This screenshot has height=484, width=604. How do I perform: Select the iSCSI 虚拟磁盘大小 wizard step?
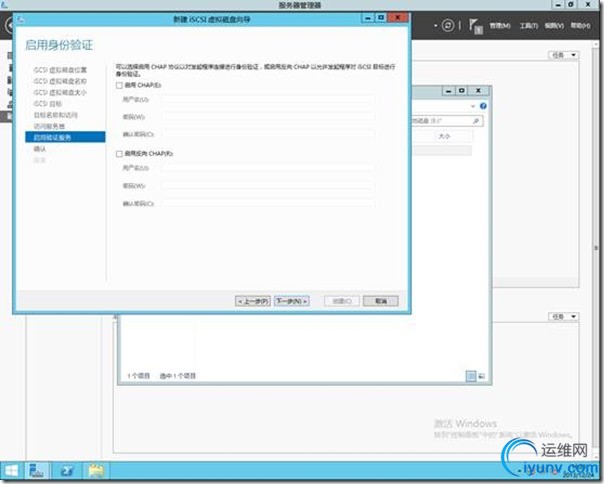click(60, 92)
